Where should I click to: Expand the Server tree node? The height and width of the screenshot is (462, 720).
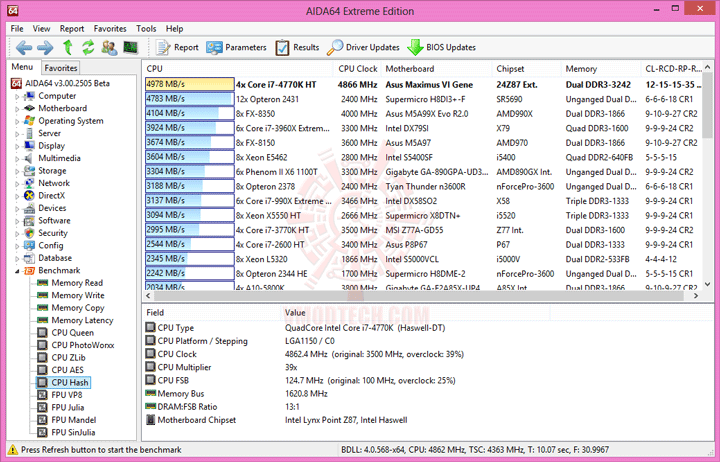(17, 134)
